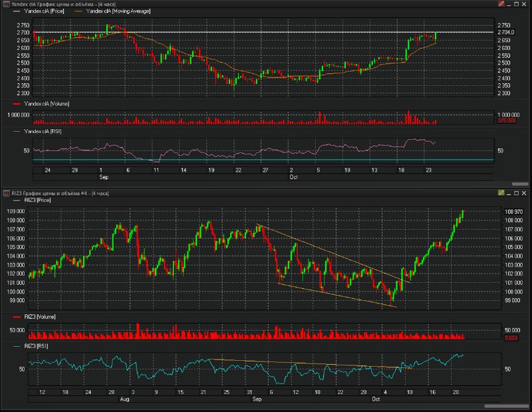
Task: Click the current price label 2704,0
Action: (505, 32)
